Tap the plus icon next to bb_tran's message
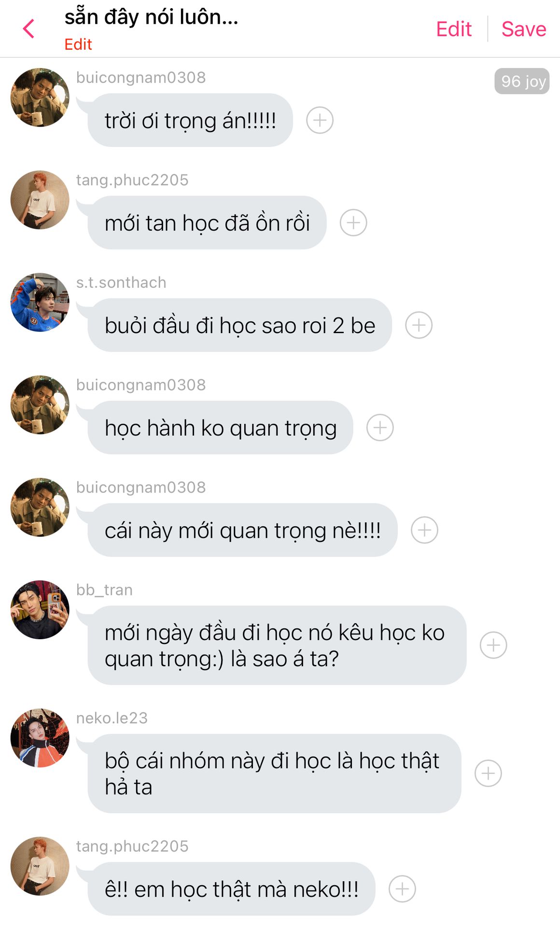The image size is (560, 927). coord(493,645)
